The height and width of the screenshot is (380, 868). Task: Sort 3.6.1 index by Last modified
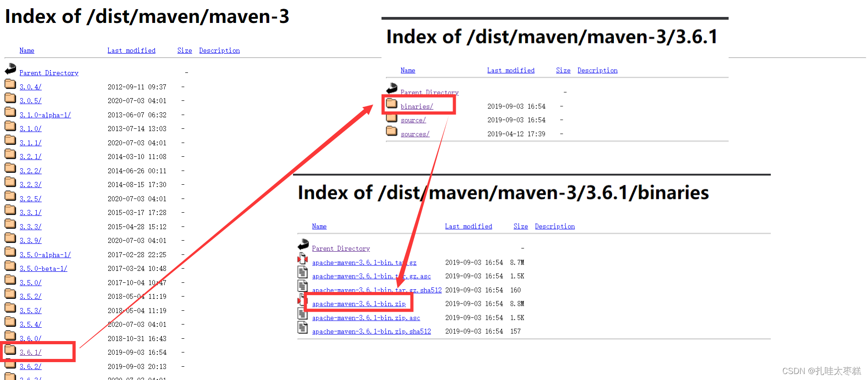[511, 70]
